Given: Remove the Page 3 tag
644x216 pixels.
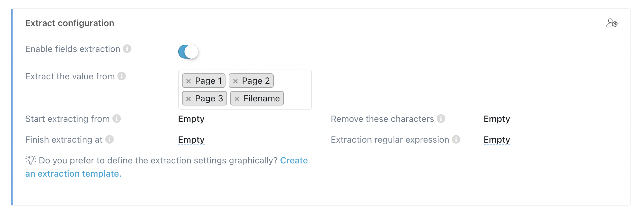Looking at the screenshot, I should tap(189, 98).
